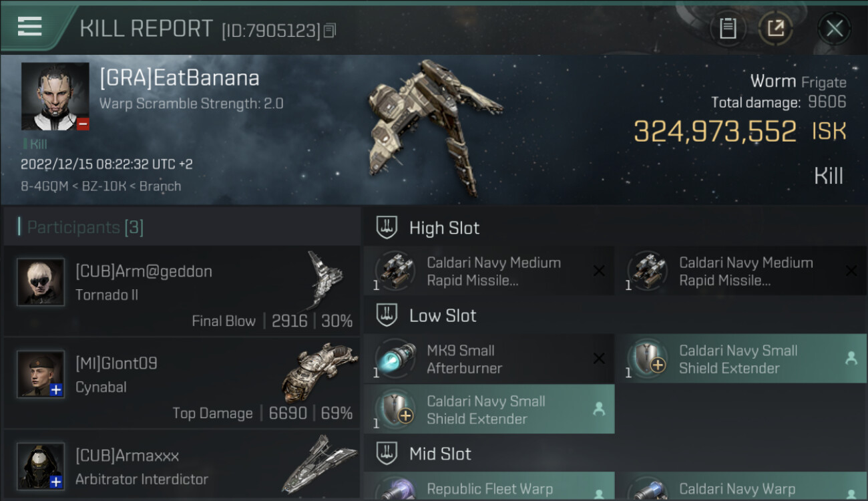Click the Mid Slot shield icon
868x501 pixels.
(387, 454)
